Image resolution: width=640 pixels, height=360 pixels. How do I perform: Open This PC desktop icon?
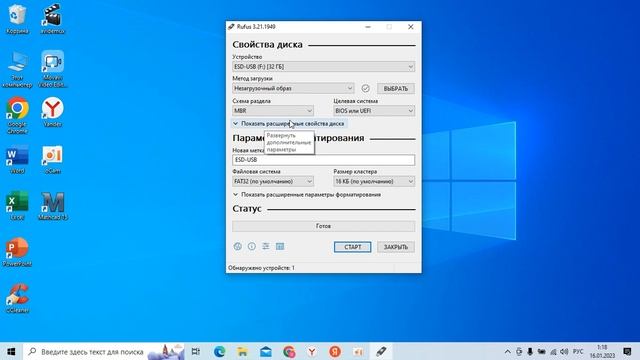point(17,69)
